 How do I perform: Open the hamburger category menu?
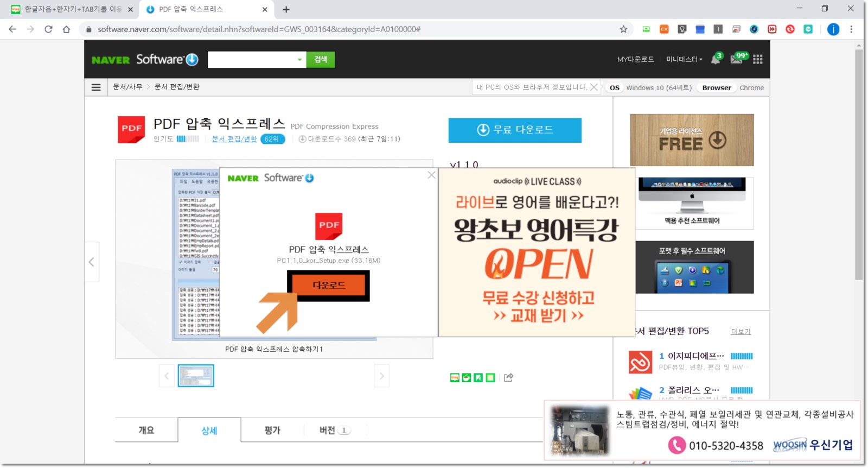[x=96, y=87]
